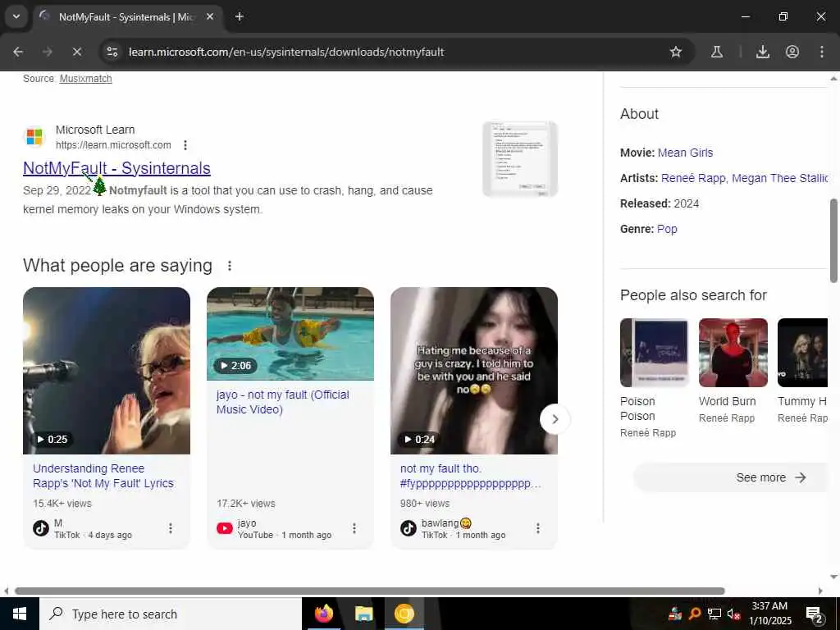
Task: Play the jayo not my fault video thumbnail
Action: tap(290, 334)
